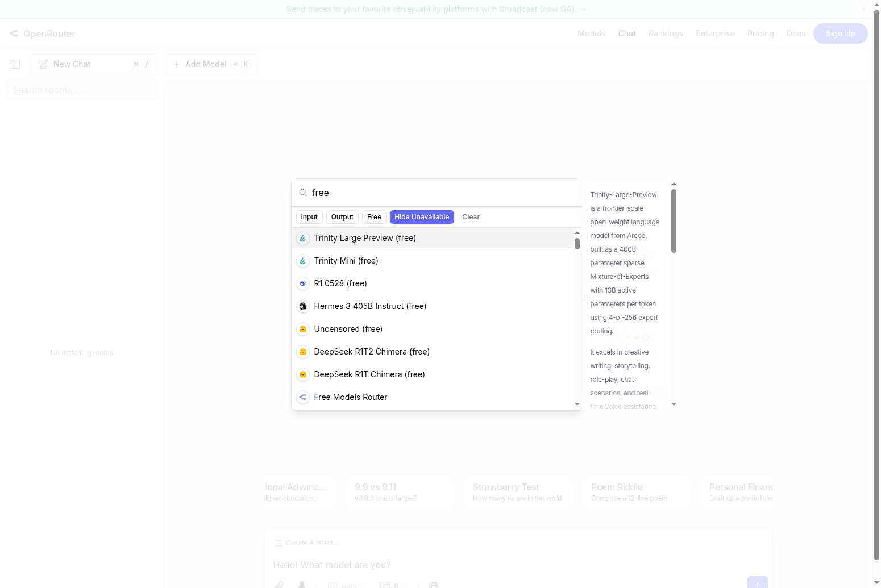Click the OpenRouter logo icon

coord(14,34)
